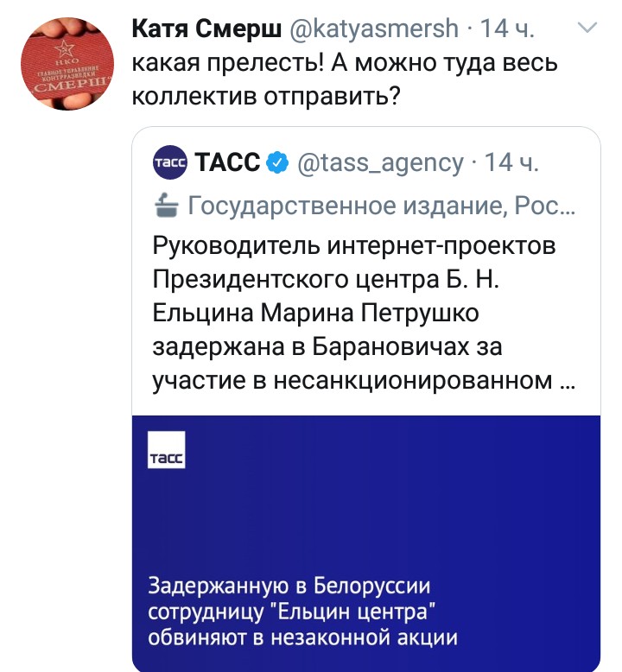
Task: Click the blue TASS article card image
Action: [x=365, y=518]
